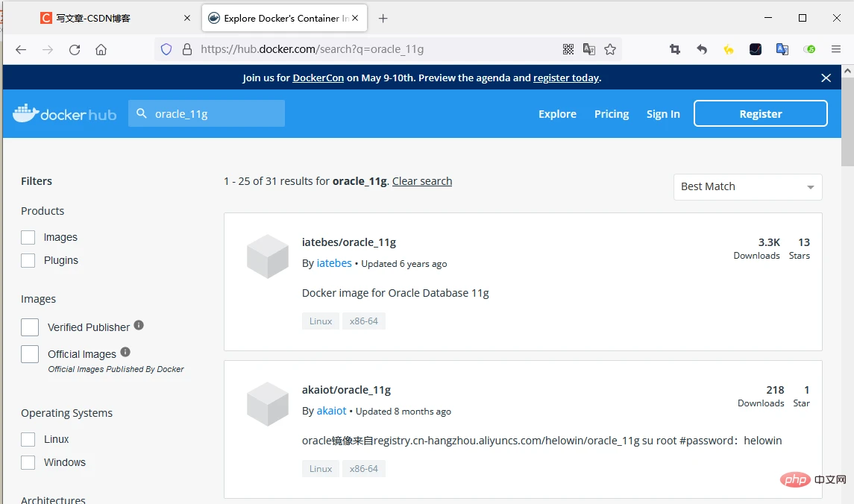The height and width of the screenshot is (504, 854).
Task: Click the undo arrow toolbar icon
Action: pos(702,49)
